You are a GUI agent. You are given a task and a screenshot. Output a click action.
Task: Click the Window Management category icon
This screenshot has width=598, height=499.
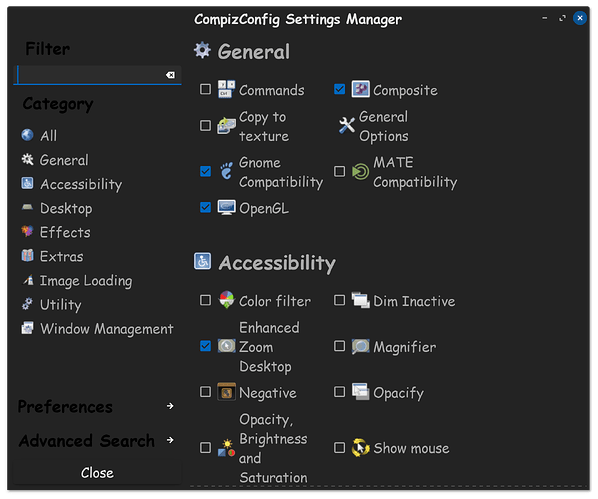[27, 328]
